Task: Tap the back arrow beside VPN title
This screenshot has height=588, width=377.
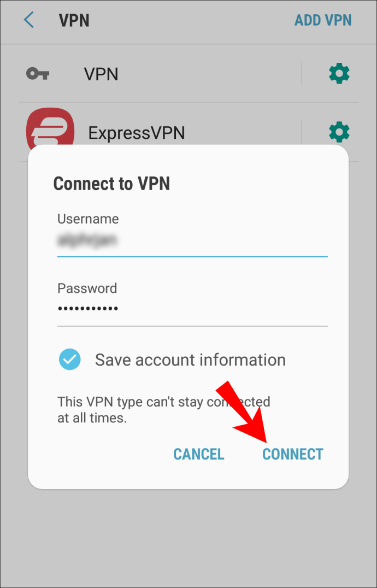Action: click(x=29, y=20)
